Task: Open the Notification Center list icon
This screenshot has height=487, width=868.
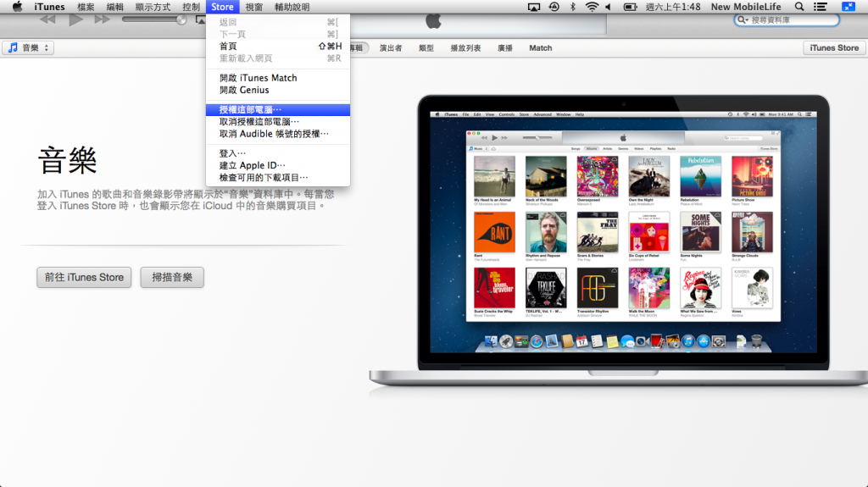Action: tap(819, 7)
